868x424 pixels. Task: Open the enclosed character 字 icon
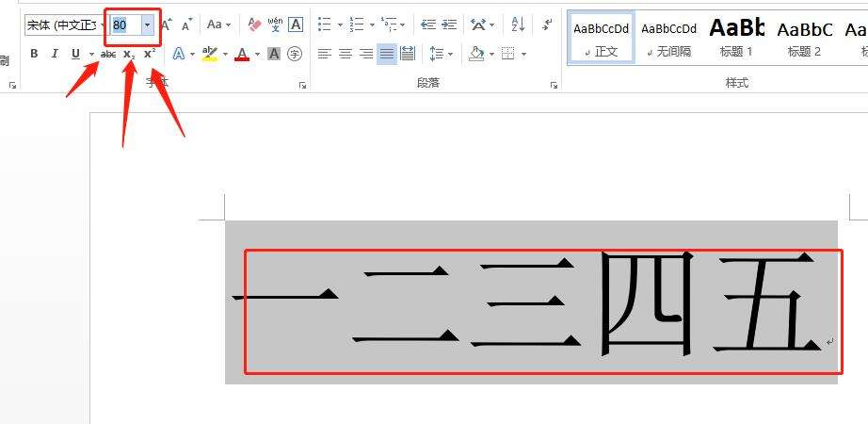[x=295, y=54]
